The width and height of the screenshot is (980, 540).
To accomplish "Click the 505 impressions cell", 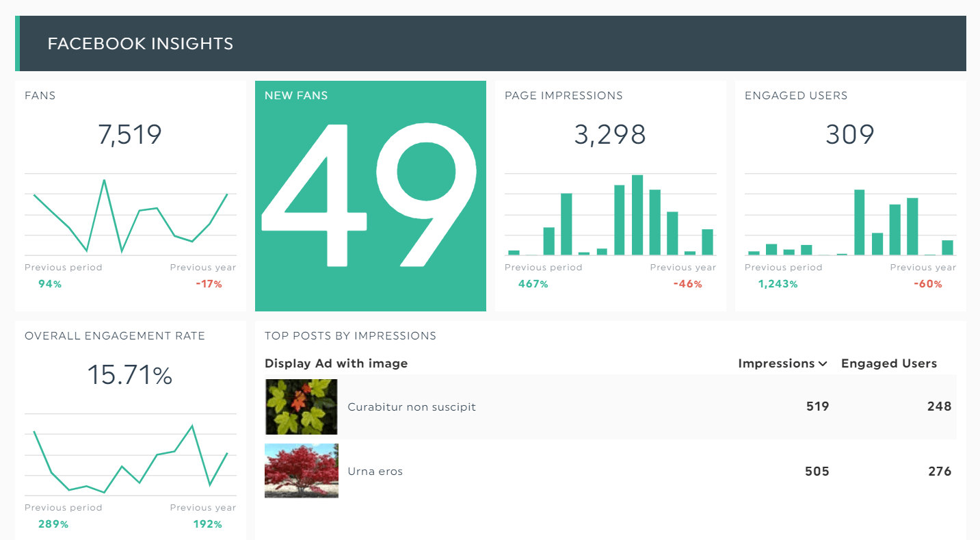I will (817, 471).
